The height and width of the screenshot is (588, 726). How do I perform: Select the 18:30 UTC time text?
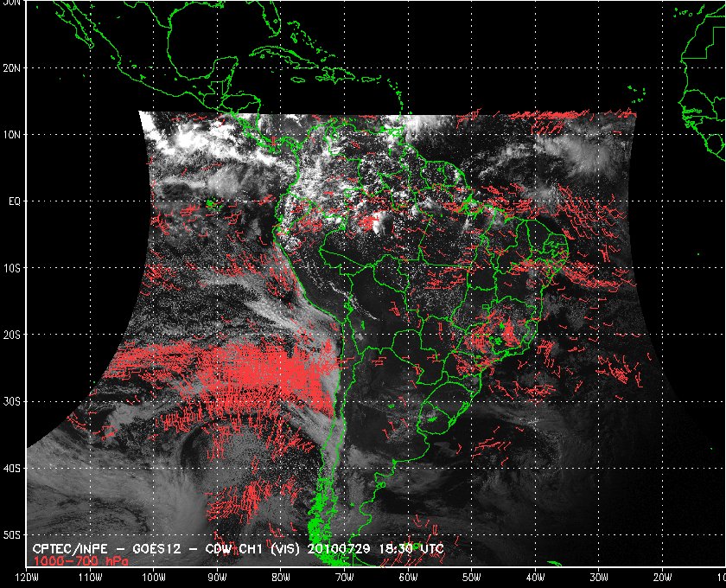(411, 549)
